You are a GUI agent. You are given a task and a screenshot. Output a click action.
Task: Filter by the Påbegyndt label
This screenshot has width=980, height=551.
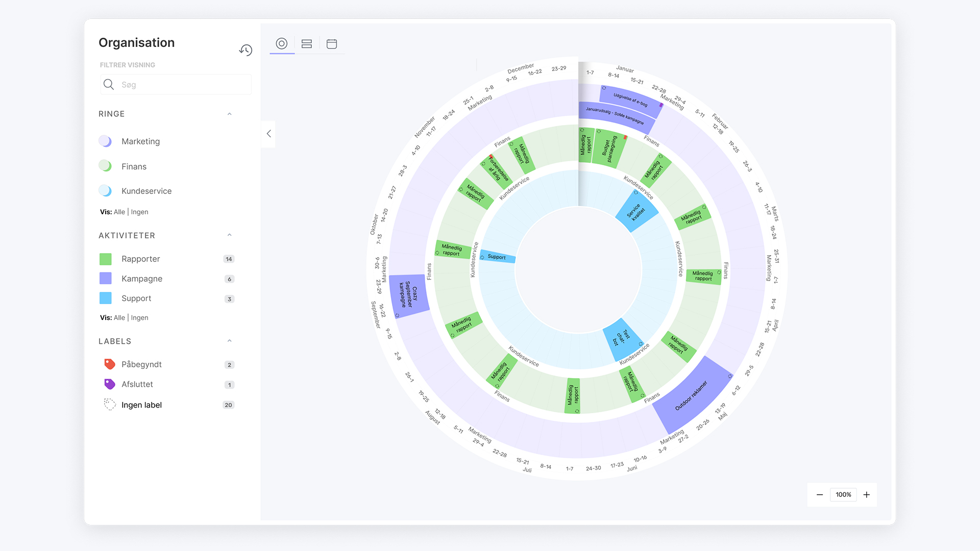(x=141, y=364)
